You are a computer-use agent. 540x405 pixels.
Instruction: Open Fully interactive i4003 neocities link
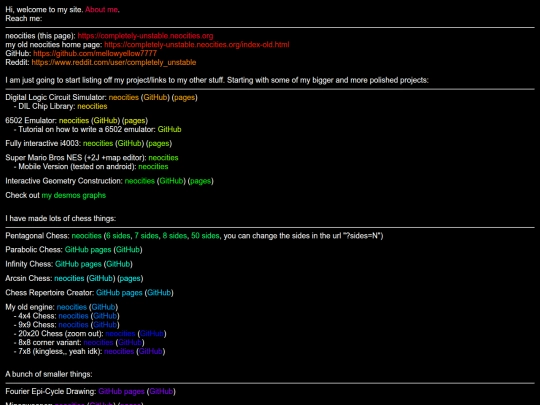98,144
